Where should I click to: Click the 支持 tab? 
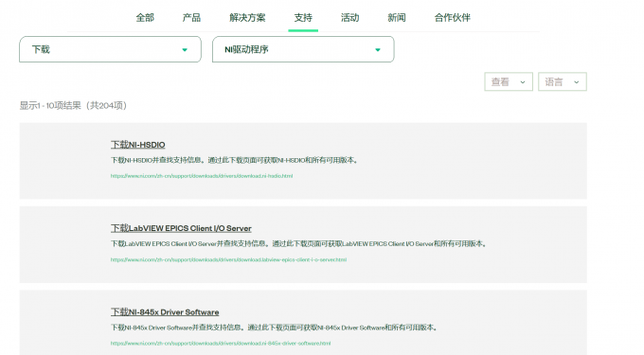pos(303,18)
